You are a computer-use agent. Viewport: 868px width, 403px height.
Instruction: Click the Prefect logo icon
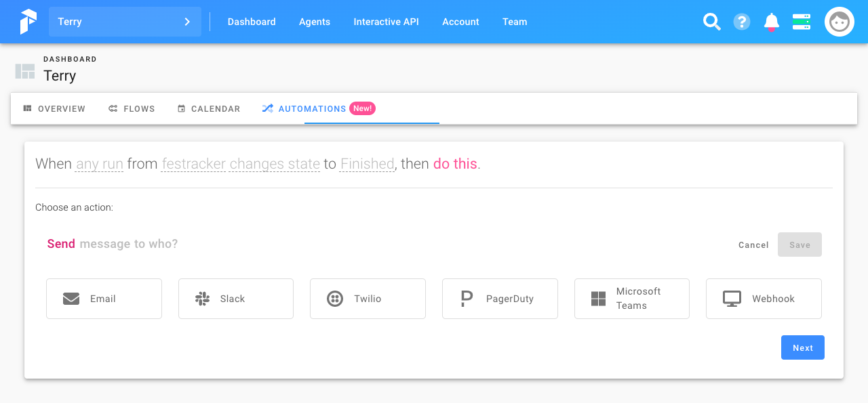[28, 22]
